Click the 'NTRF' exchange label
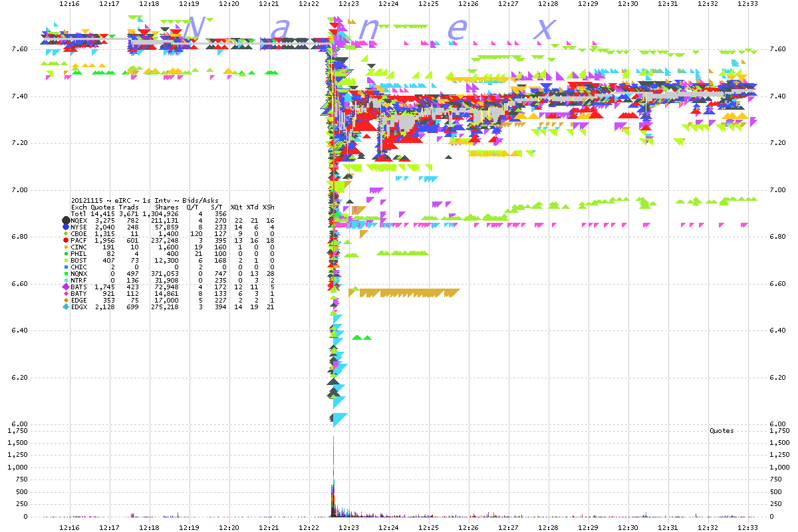The width and height of the screenshot is (798, 532). coord(78,280)
